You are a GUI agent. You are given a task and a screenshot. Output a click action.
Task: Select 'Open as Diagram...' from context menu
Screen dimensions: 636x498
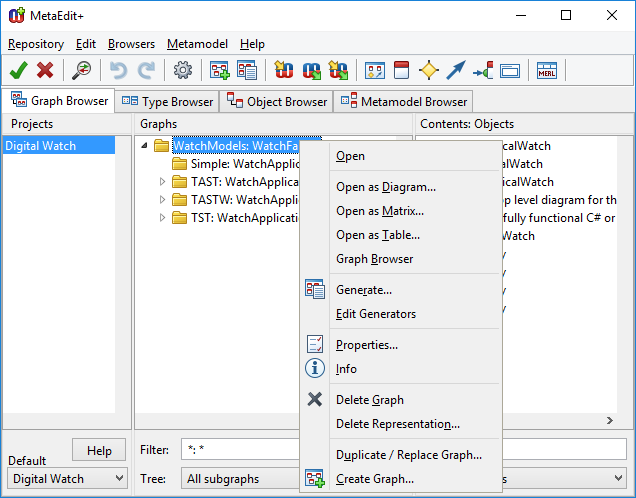(385, 187)
